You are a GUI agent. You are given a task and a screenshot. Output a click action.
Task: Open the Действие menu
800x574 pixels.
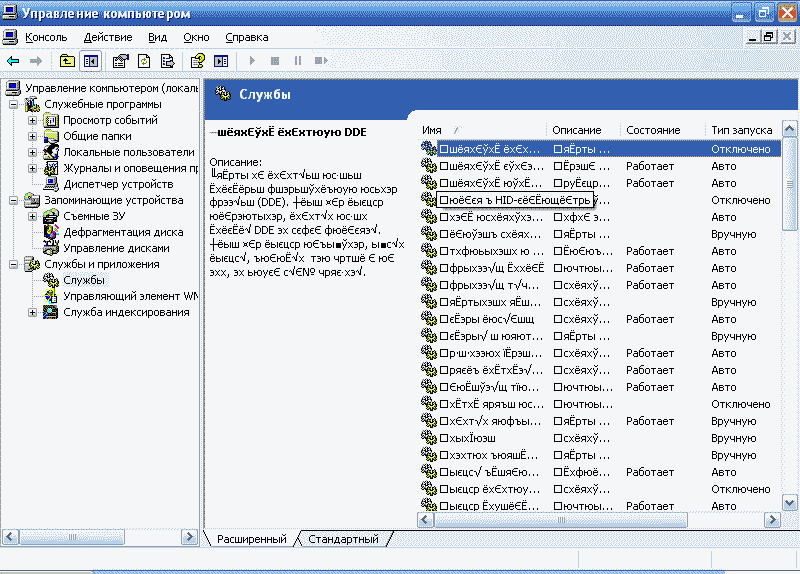[x=108, y=37]
